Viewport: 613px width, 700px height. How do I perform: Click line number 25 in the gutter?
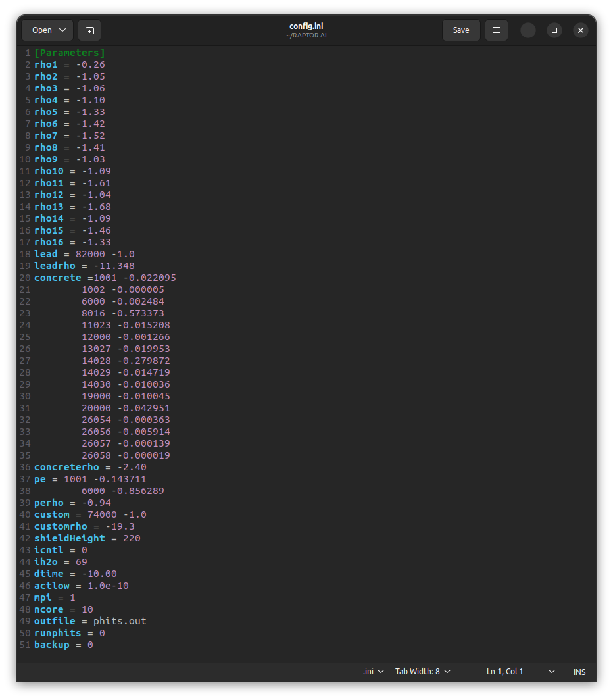(x=25, y=337)
